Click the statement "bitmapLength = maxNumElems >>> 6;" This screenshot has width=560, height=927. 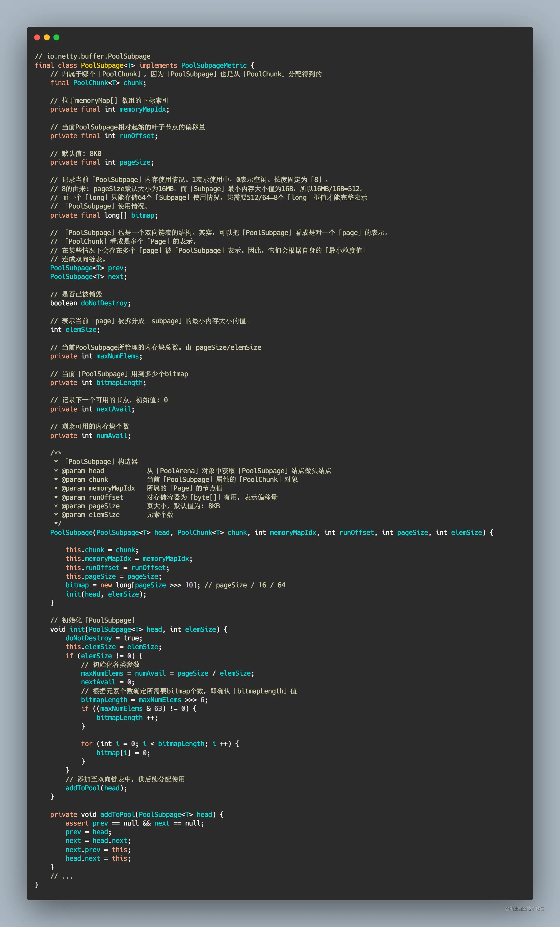tap(144, 700)
